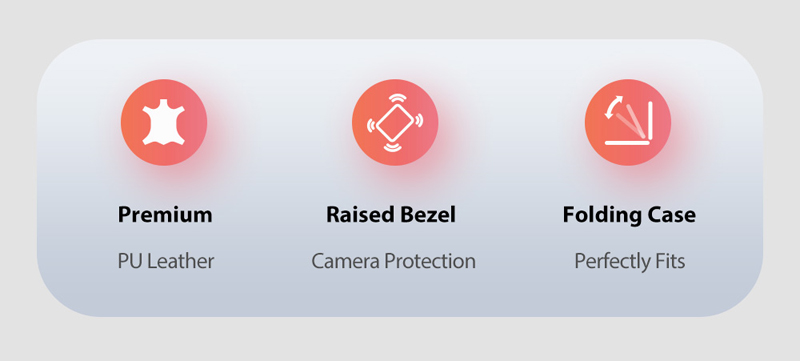
Task: Tap the folding case angle icon
Action: (628, 122)
